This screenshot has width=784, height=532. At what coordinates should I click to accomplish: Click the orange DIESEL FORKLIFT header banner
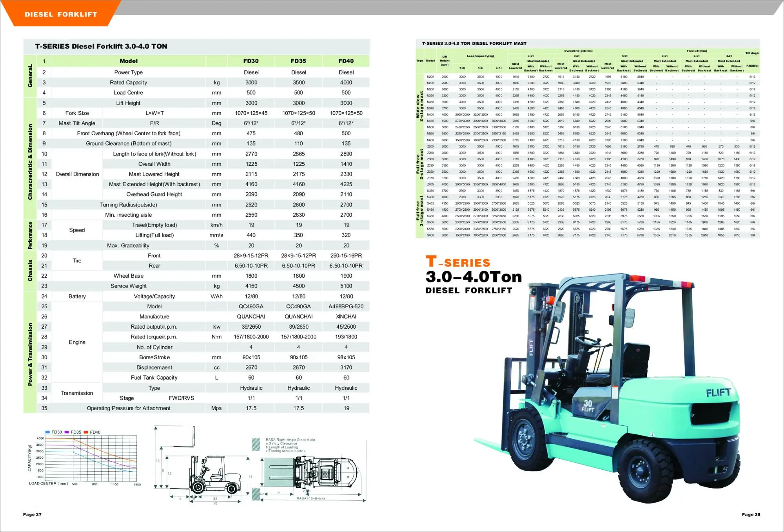click(61, 14)
